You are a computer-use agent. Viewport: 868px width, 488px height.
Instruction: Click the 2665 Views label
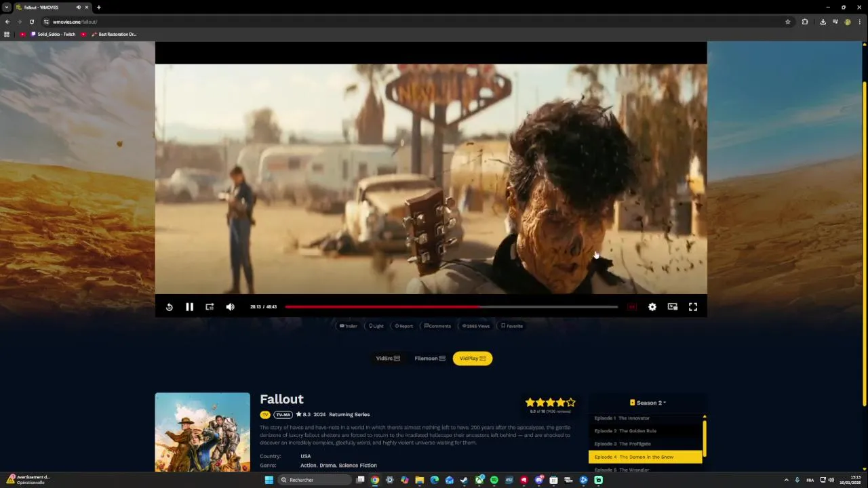pos(476,326)
